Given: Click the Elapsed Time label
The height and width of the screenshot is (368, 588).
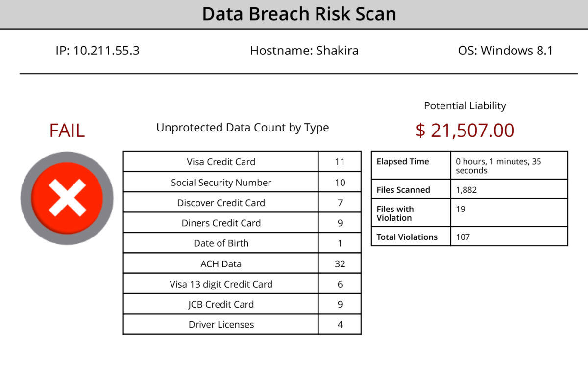Looking at the screenshot, I should [402, 162].
